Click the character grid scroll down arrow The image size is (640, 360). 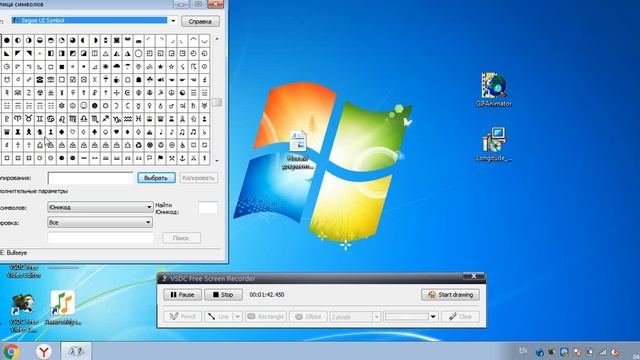[217, 160]
